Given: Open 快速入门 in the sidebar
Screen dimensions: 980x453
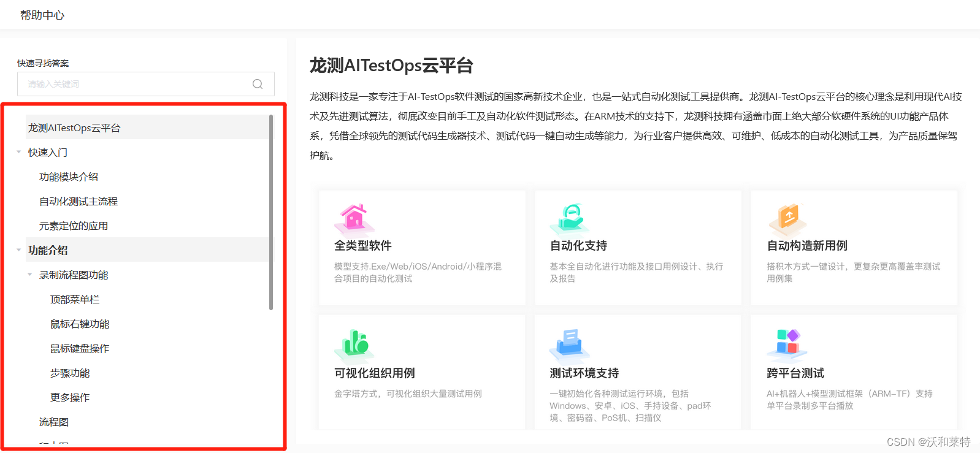Looking at the screenshot, I should pos(48,152).
